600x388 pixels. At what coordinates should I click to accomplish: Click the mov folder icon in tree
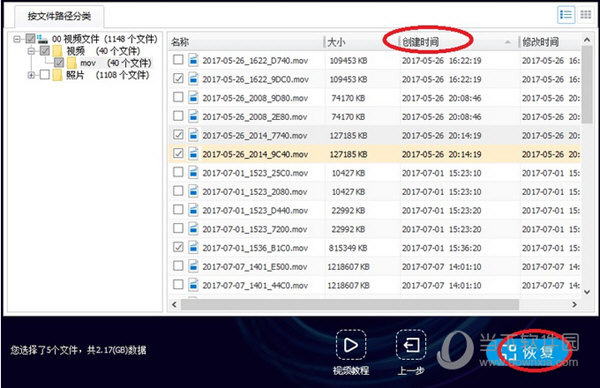[x=72, y=63]
